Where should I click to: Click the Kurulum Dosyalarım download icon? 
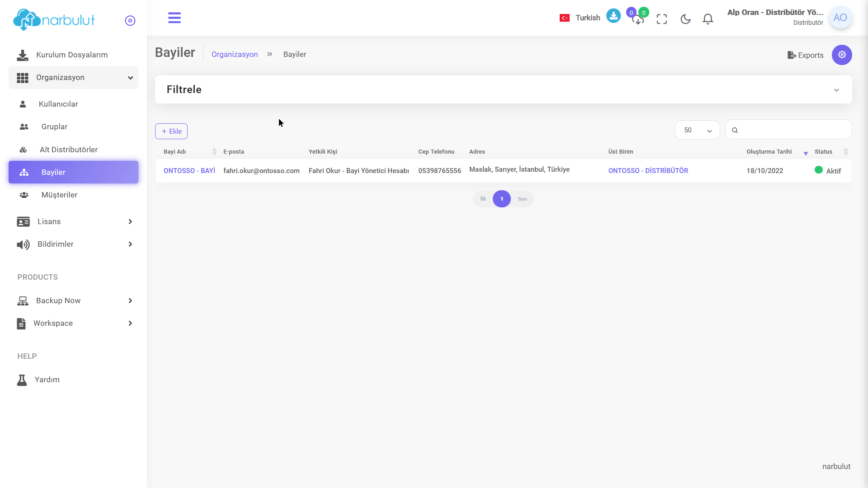pyautogui.click(x=22, y=55)
